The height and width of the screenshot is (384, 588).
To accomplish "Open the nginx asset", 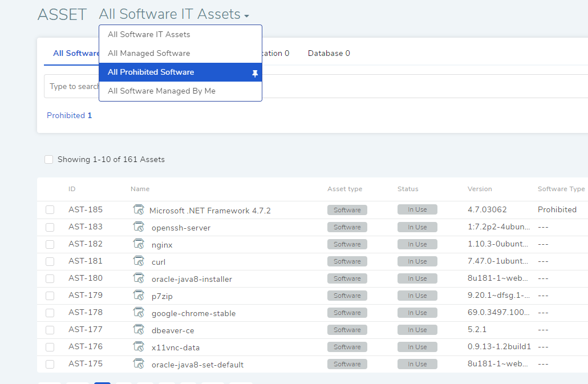I will (x=162, y=245).
